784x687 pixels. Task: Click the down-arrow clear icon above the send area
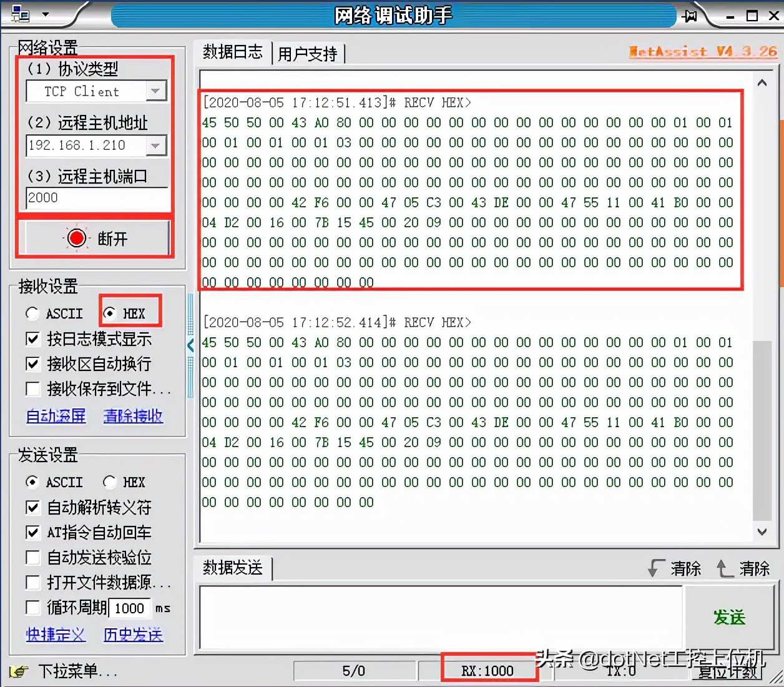pyautogui.click(x=655, y=568)
